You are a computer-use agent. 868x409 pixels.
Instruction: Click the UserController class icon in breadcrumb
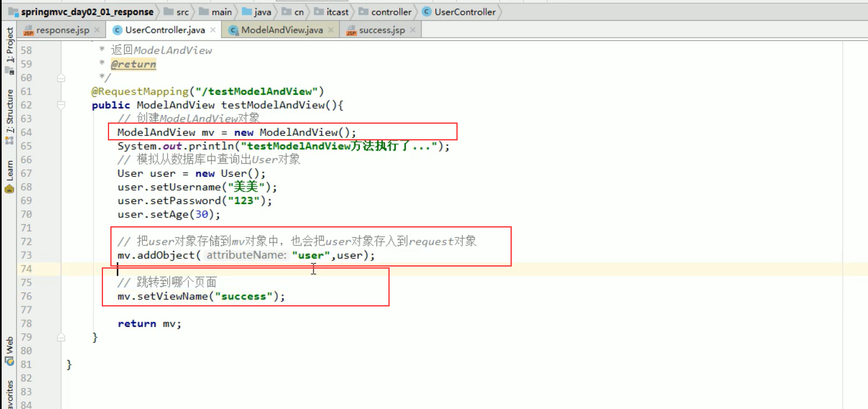coord(426,12)
